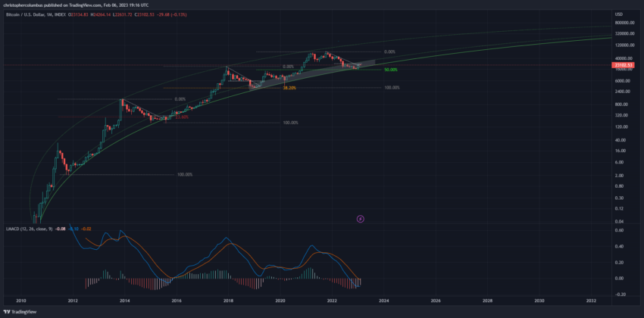This screenshot has width=644, height=318.
Task: Click the red 23.60% Fibonacci label
Action: coord(181,117)
